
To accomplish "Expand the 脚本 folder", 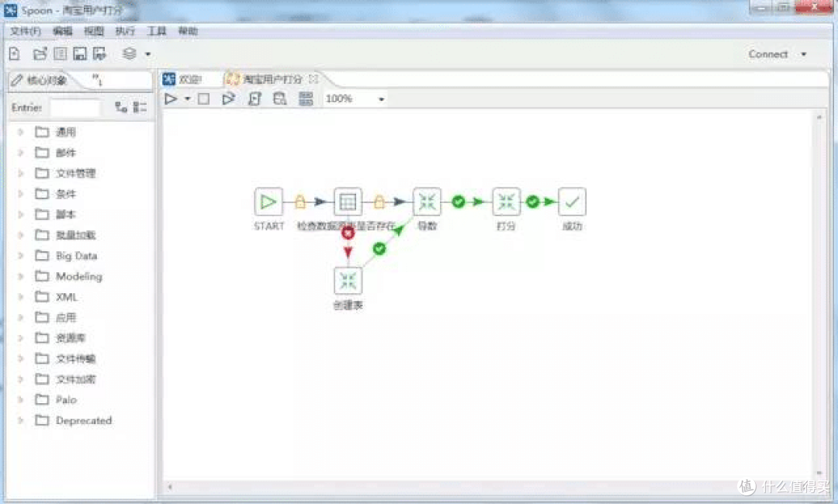I will (x=20, y=214).
